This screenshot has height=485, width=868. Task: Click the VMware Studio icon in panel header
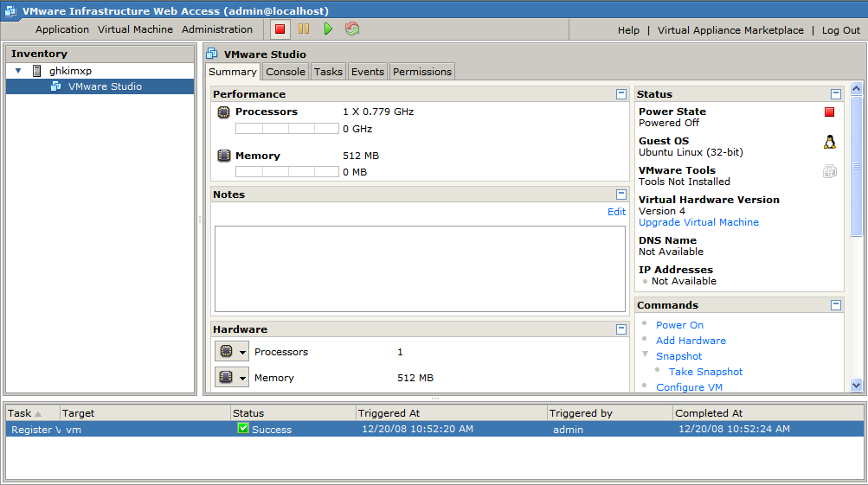coord(211,54)
